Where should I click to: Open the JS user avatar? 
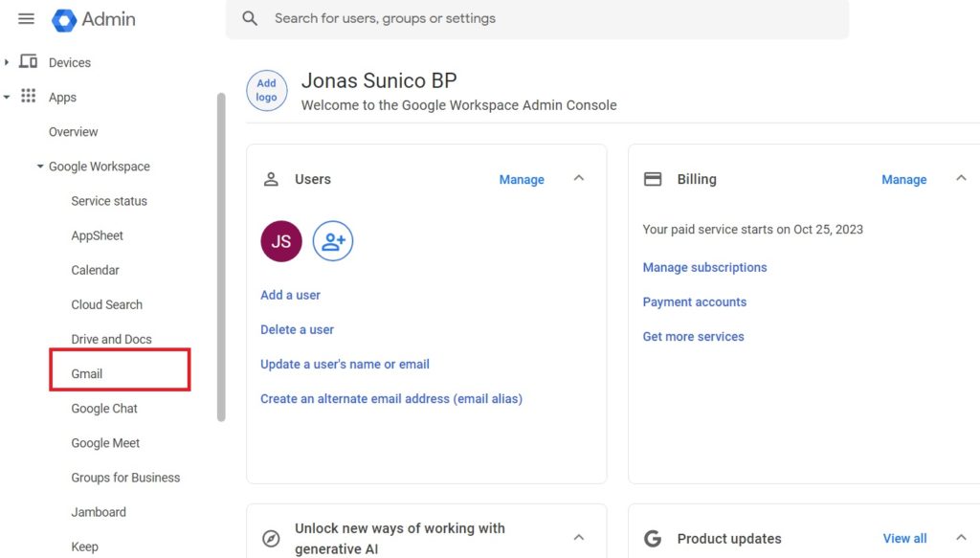[x=280, y=241]
